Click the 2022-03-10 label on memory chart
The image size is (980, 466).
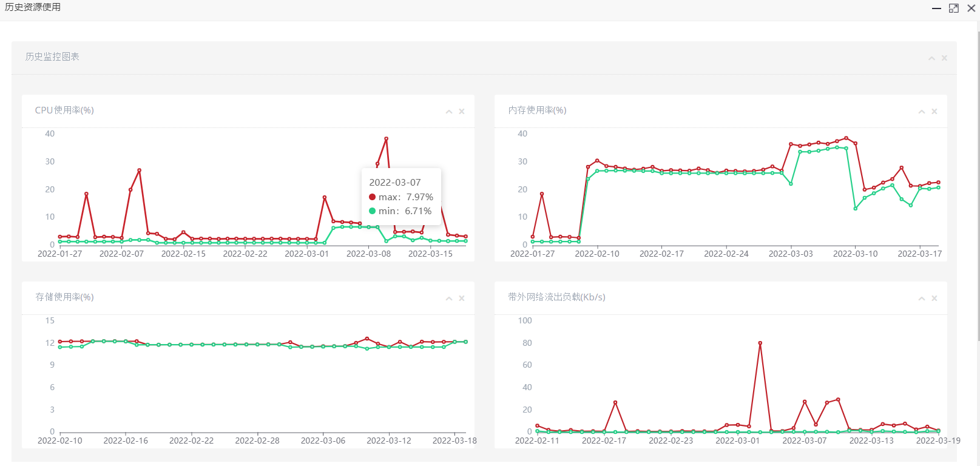(855, 254)
